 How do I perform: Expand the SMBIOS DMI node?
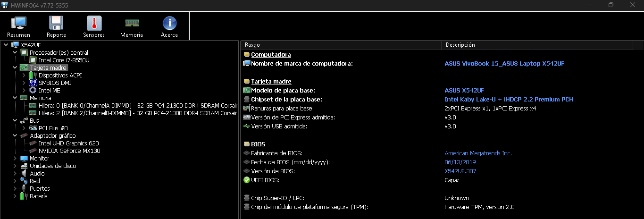point(24,83)
